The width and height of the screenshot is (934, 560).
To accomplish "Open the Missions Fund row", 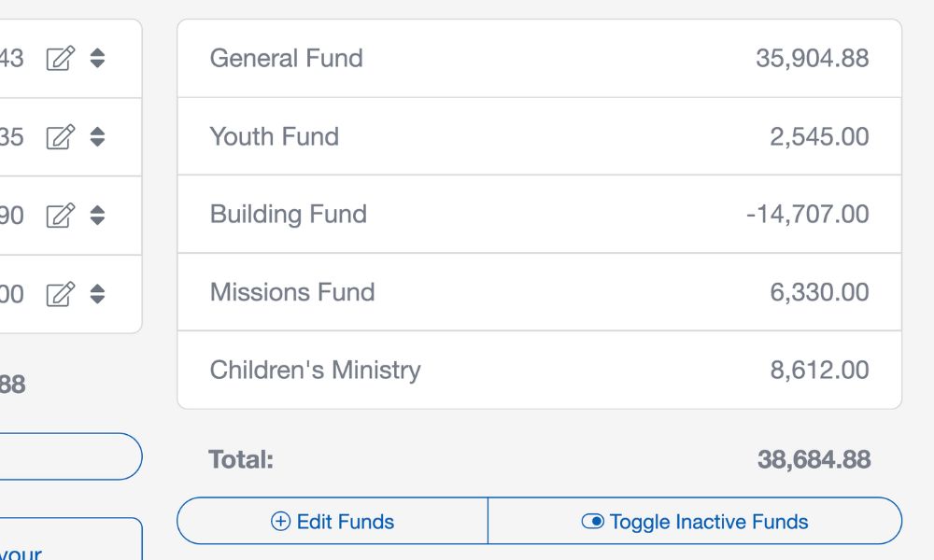I will click(x=540, y=292).
